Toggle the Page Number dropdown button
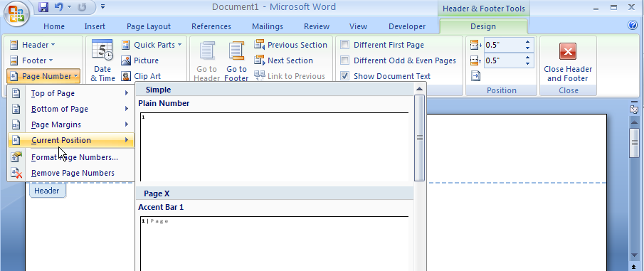This screenshot has height=271, width=644. (43, 76)
